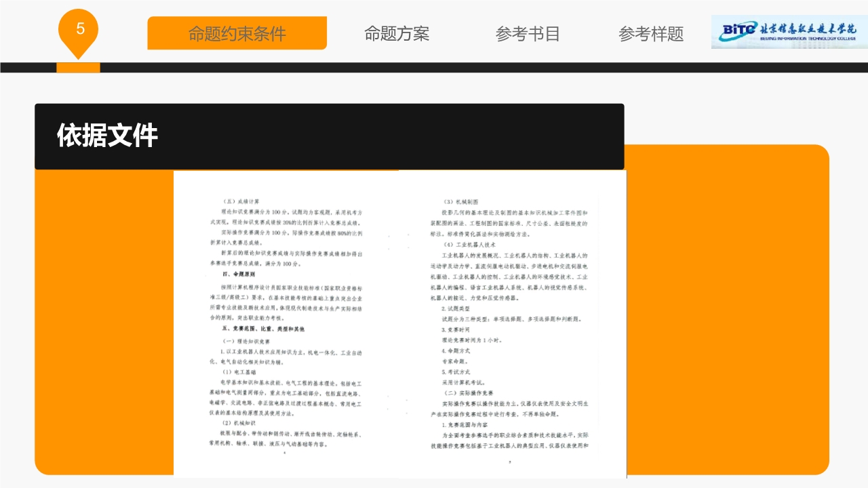
Task: Select the left scanned document page
Action: [x=286, y=325]
